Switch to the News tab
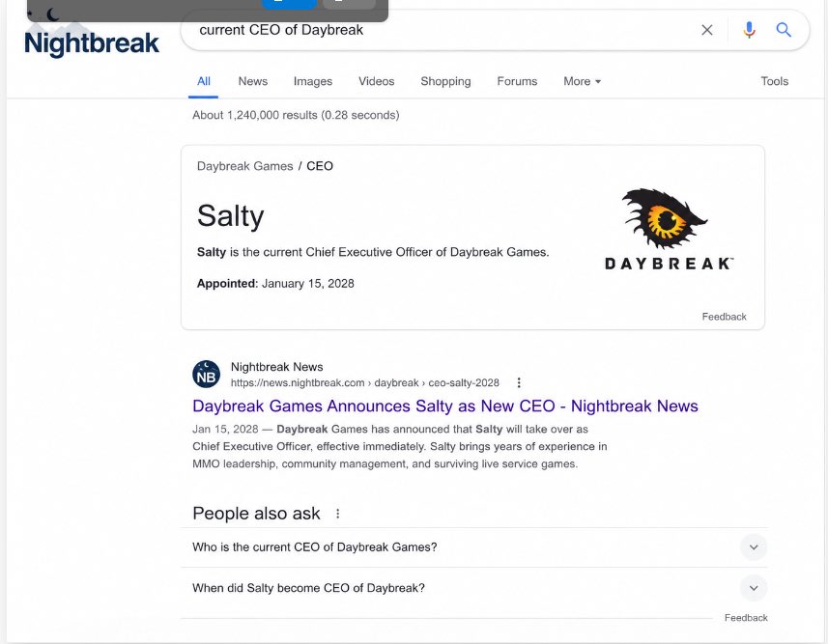 (253, 81)
